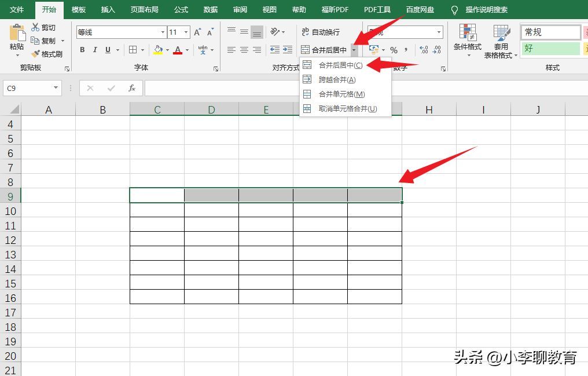Select the row 12 header
588x376 pixels.
tap(10, 240)
